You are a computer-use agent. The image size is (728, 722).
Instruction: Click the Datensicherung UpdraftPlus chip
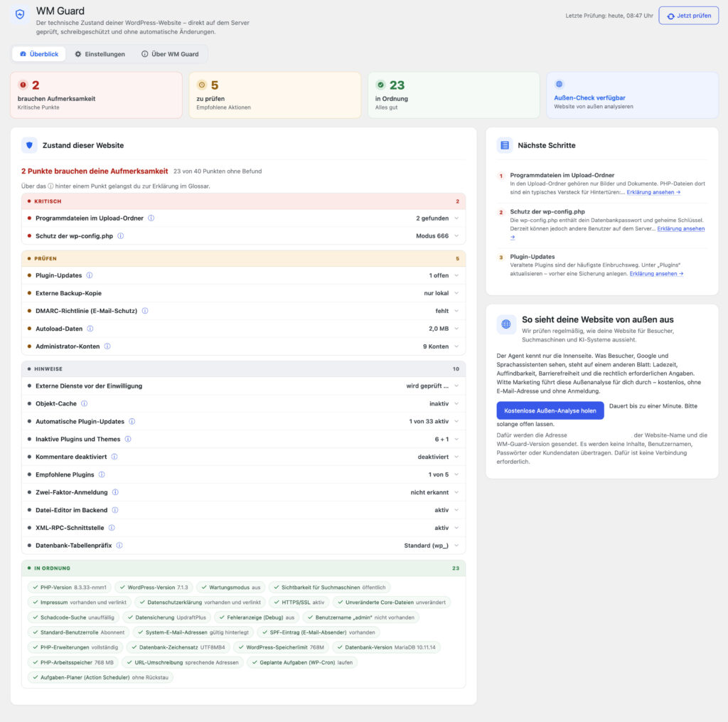tap(167, 617)
